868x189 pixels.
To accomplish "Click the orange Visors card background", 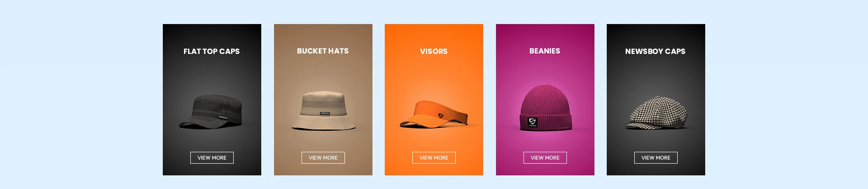I will tap(434, 77).
